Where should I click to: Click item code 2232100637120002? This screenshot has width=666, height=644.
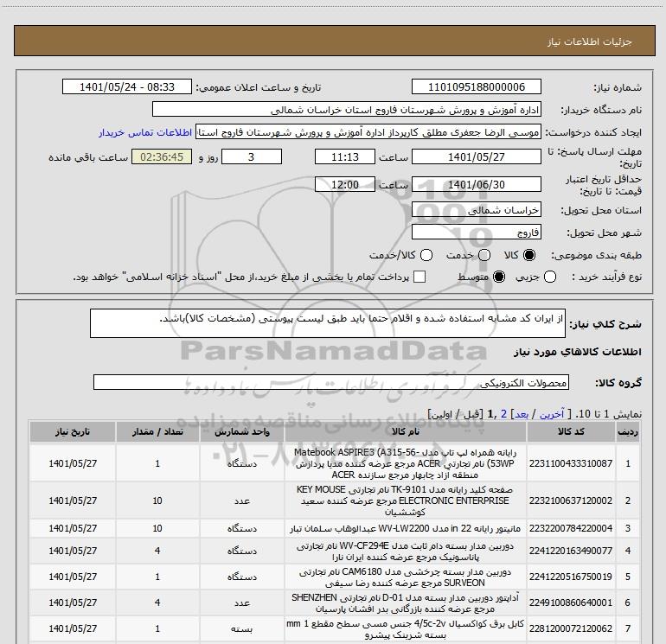(x=571, y=501)
